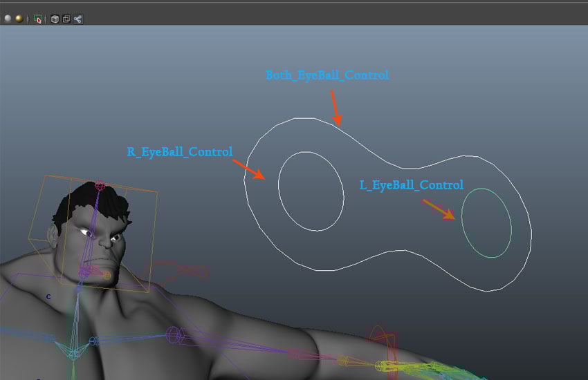Click the connected nodes icon

78,19
